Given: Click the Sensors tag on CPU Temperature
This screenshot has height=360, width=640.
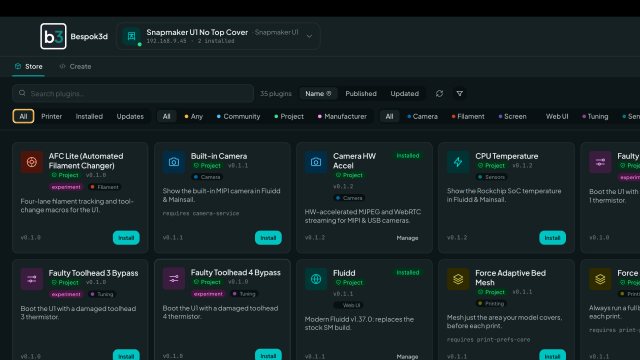Looking at the screenshot, I should coord(491,177).
